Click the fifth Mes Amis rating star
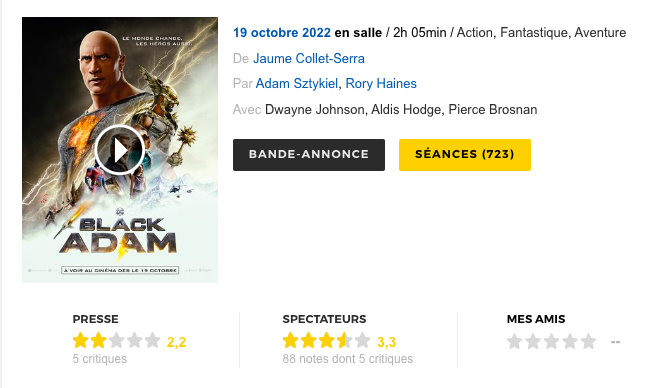Image resolution: width=668 pixels, height=388 pixels. coord(588,341)
